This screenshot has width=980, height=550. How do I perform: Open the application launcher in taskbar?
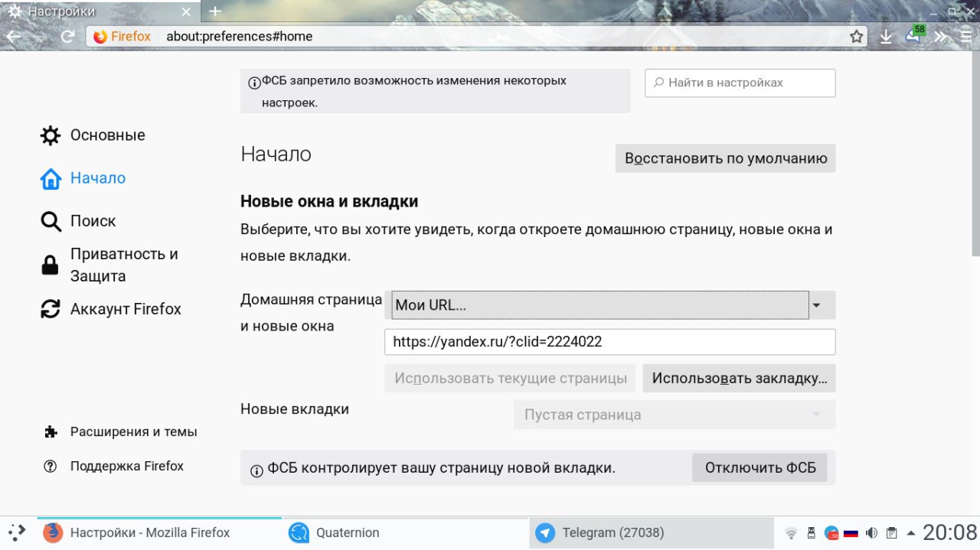click(17, 532)
